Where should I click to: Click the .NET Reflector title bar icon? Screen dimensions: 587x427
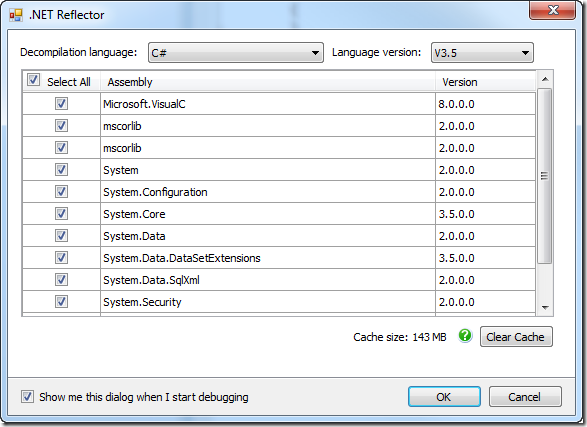click(16, 15)
